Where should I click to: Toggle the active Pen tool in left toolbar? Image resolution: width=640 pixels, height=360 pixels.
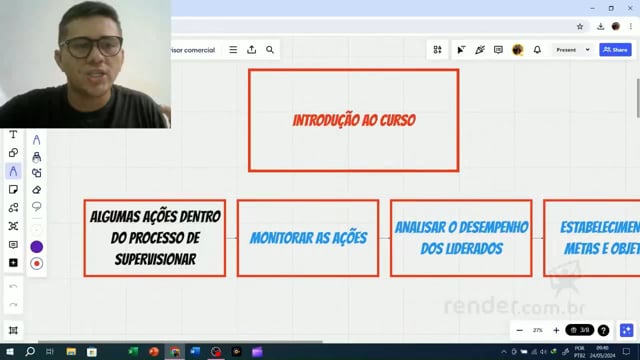pyautogui.click(x=13, y=171)
